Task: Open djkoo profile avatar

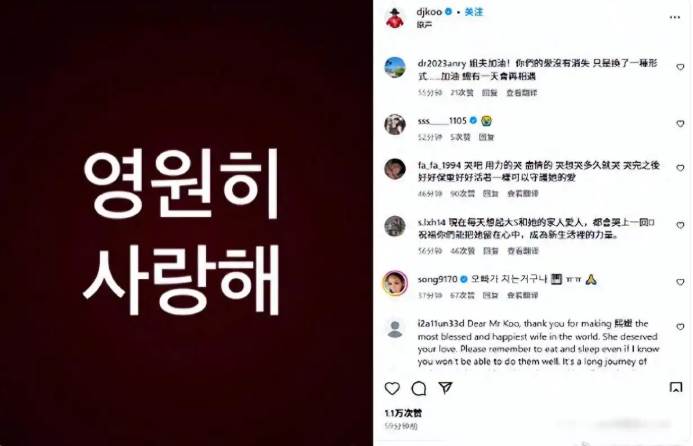Action: 395,18
